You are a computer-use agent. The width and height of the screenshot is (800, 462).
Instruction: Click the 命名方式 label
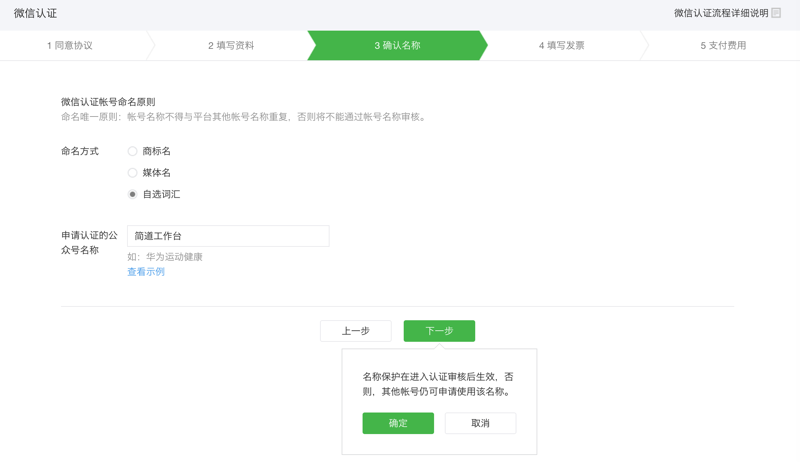pyautogui.click(x=80, y=151)
